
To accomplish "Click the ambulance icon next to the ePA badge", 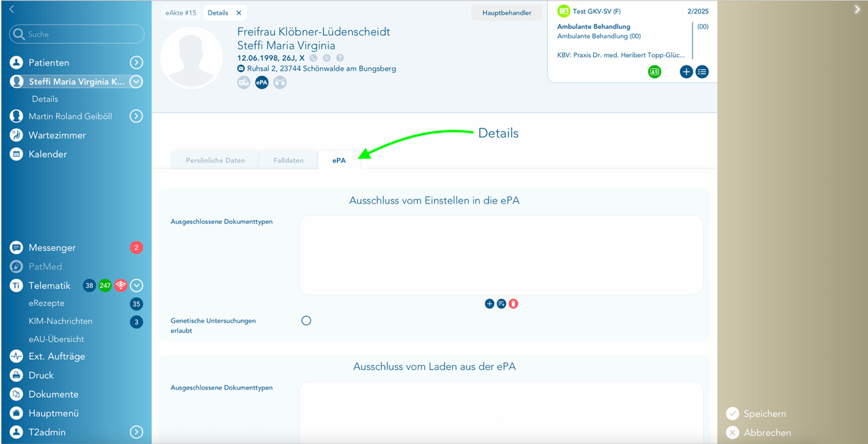I will click(x=244, y=82).
